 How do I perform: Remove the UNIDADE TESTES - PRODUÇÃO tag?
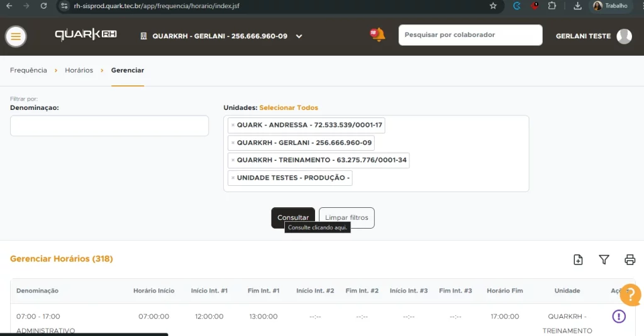[233, 178]
